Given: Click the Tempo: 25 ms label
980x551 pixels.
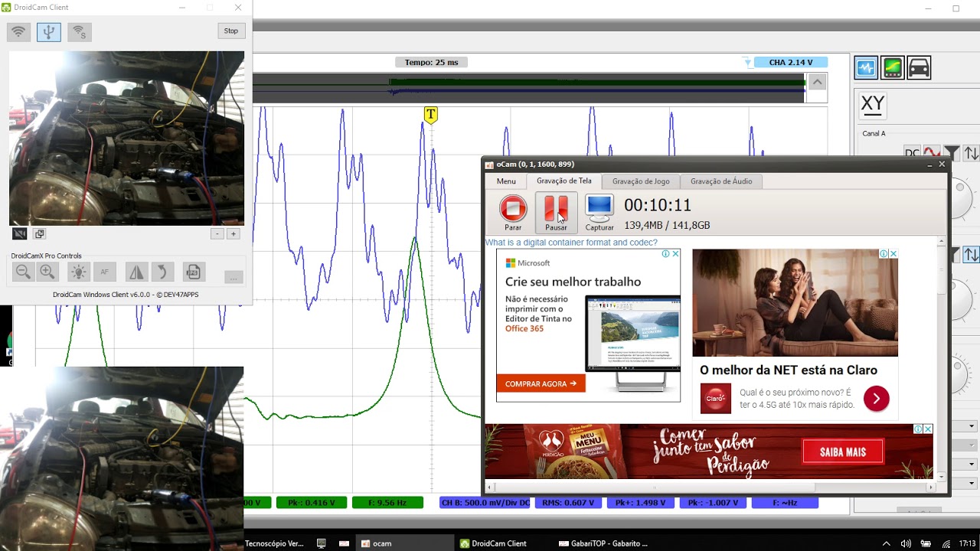Looking at the screenshot, I should point(432,62).
